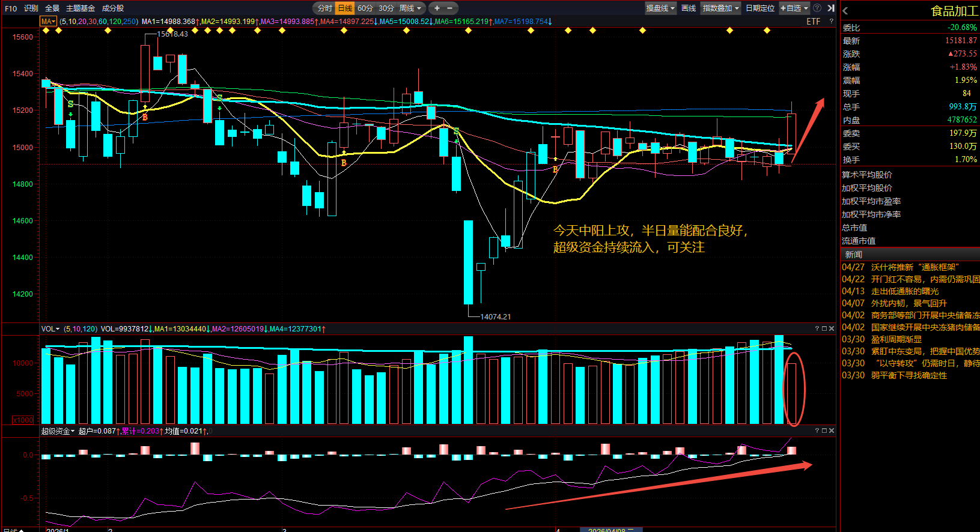Open the MA indicator dropdown

point(48,22)
